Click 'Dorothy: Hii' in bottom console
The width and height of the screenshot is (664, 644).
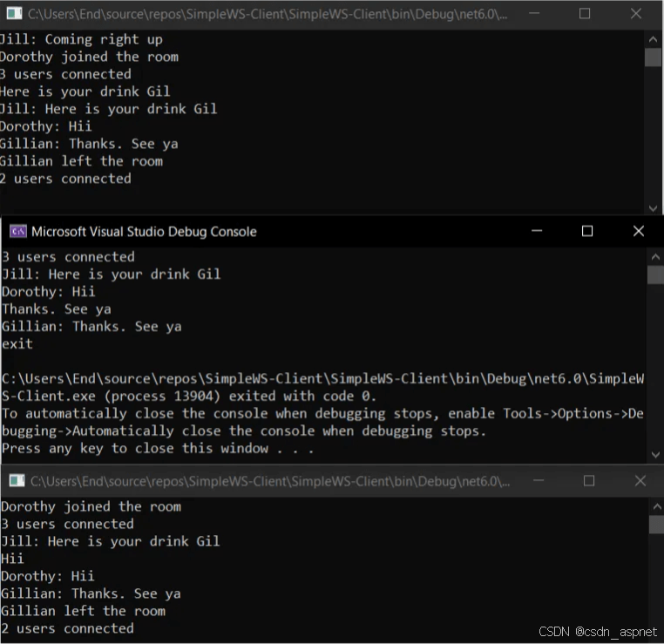pyautogui.click(x=47, y=576)
